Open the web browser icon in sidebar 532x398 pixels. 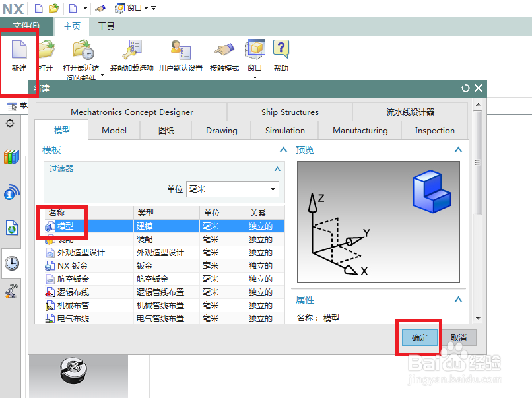11,228
